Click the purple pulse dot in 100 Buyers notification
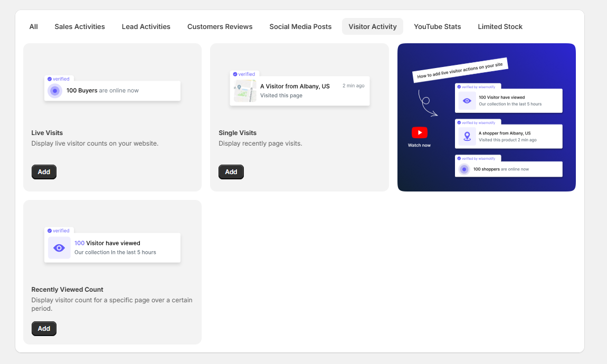The image size is (607, 364). point(55,91)
